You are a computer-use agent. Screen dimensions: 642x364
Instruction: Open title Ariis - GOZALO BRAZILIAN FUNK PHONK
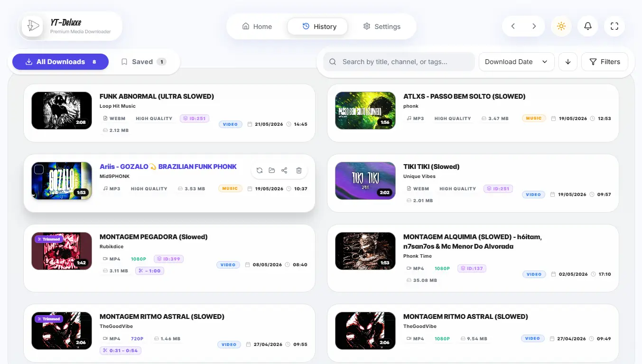pos(168,167)
